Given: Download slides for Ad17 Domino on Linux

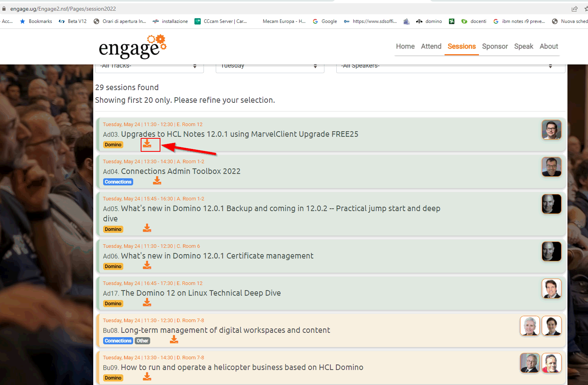Looking at the screenshot, I should coord(147,302).
